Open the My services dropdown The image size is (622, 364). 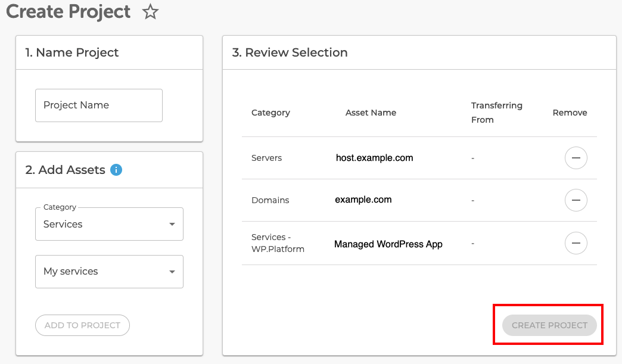pyautogui.click(x=109, y=271)
